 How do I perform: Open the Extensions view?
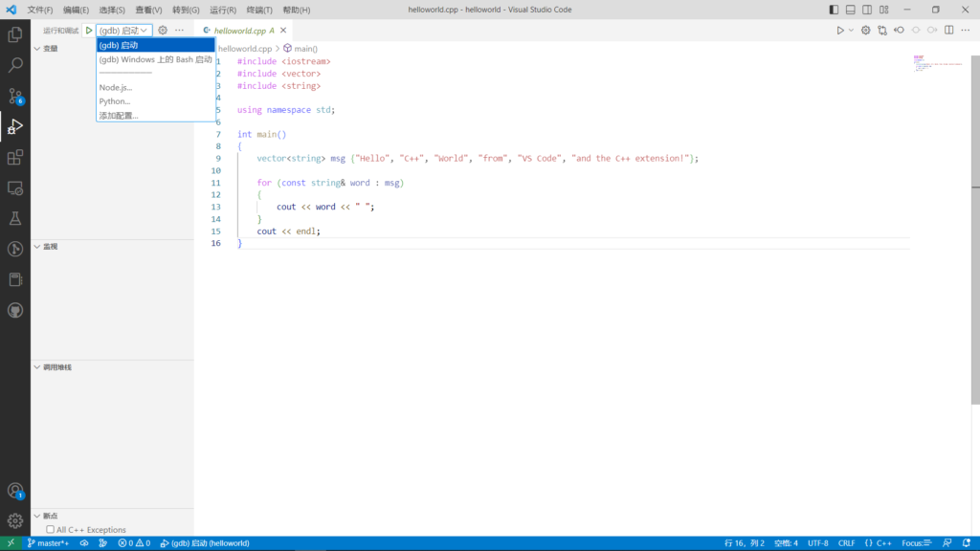(x=15, y=157)
